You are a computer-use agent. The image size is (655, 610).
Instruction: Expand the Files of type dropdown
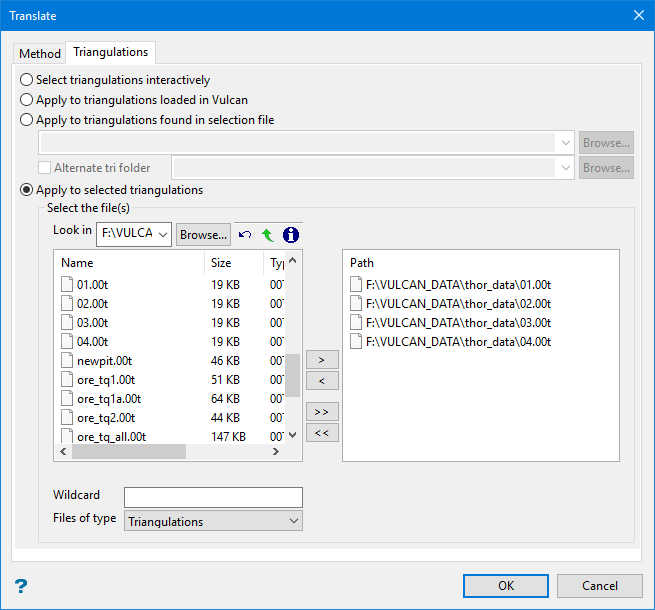(x=212, y=521)
